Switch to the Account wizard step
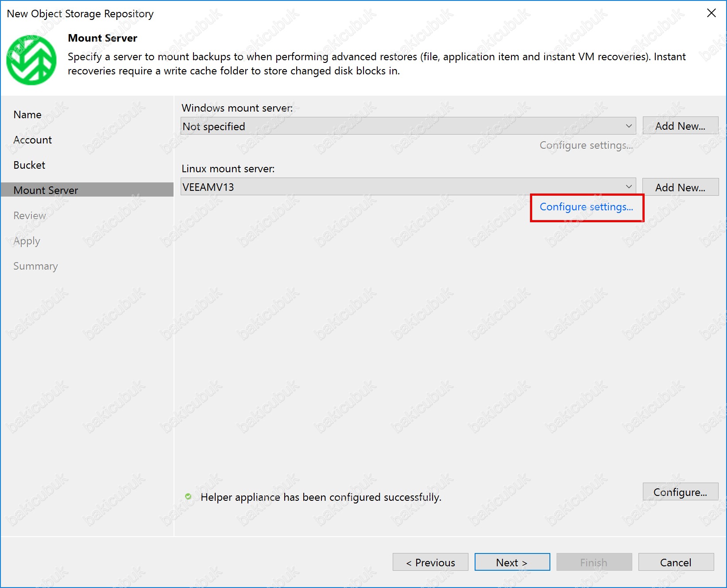 coord(33,140)
